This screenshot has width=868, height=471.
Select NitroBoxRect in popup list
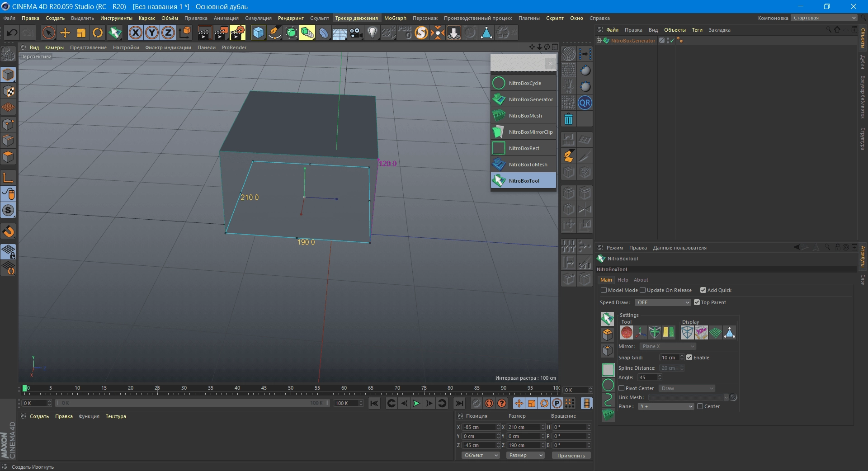tap(524, 148)
